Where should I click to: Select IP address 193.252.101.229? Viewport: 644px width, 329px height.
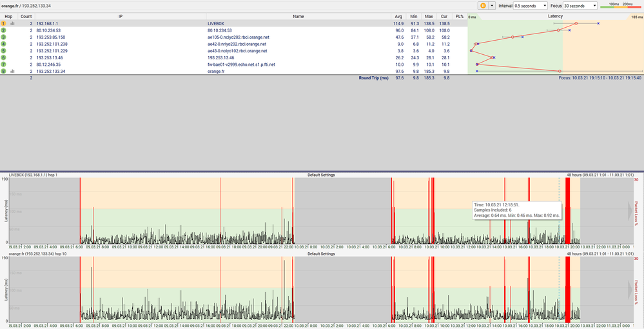click(x=52, y=51)
